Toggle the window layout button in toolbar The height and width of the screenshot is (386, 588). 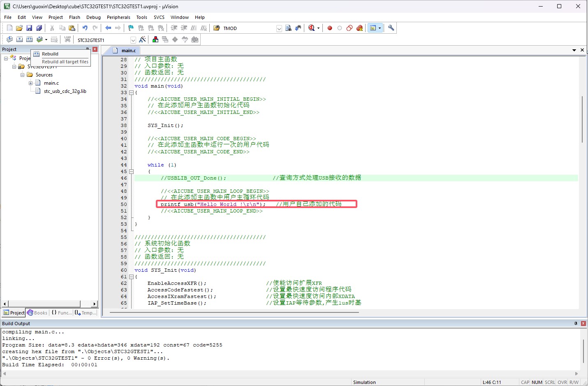tap(373, 28)
